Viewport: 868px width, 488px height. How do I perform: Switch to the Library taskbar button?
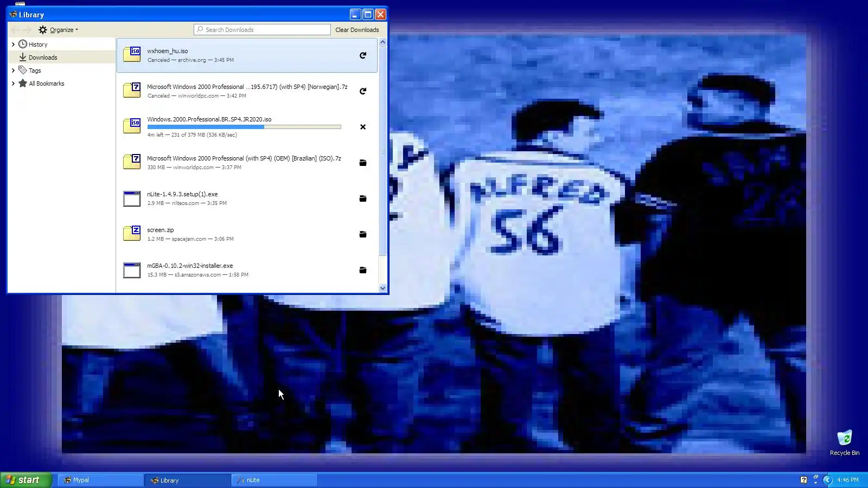click(188, 480)
